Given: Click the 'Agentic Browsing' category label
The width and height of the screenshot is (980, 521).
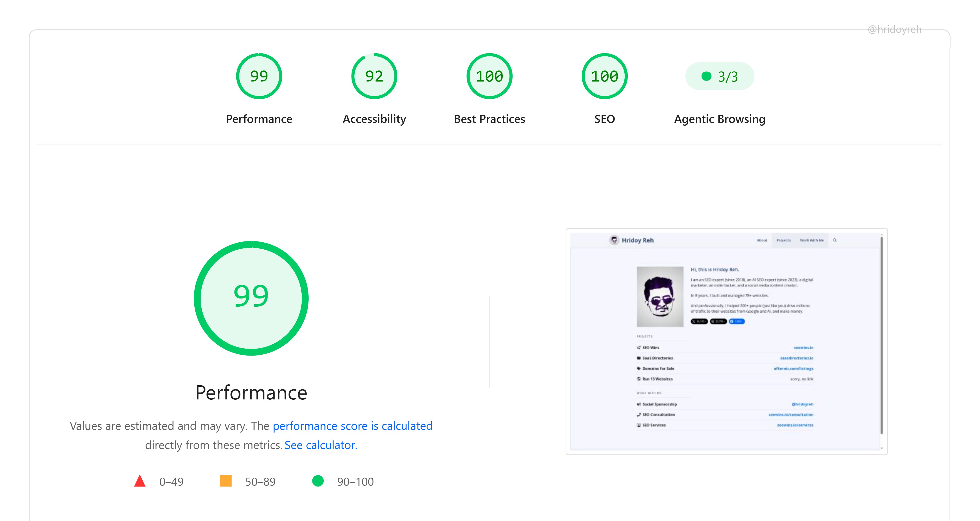Looking at the screenshot, I should pyautogui.click(x=720, y=119).
